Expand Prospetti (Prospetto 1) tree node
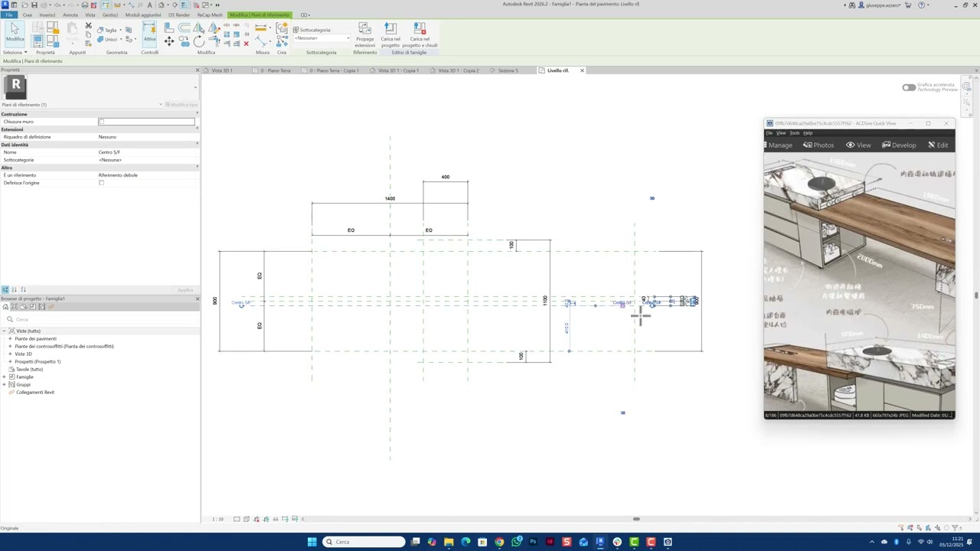The width and height of the screenshot is (980, 551). tap(10, 361)
